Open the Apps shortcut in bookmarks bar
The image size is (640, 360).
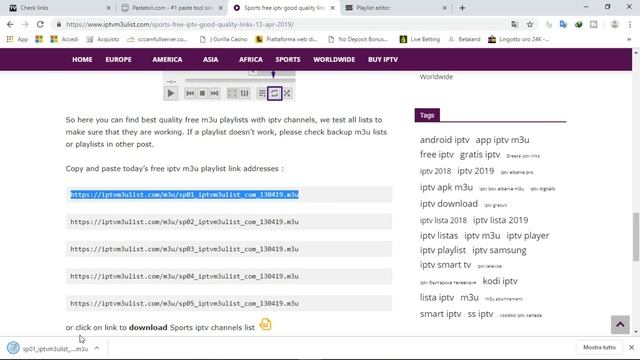coord(17,39)
